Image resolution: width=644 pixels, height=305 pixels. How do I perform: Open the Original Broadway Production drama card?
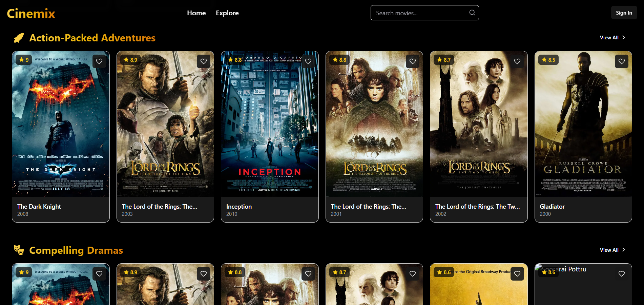tap(479, 284)
